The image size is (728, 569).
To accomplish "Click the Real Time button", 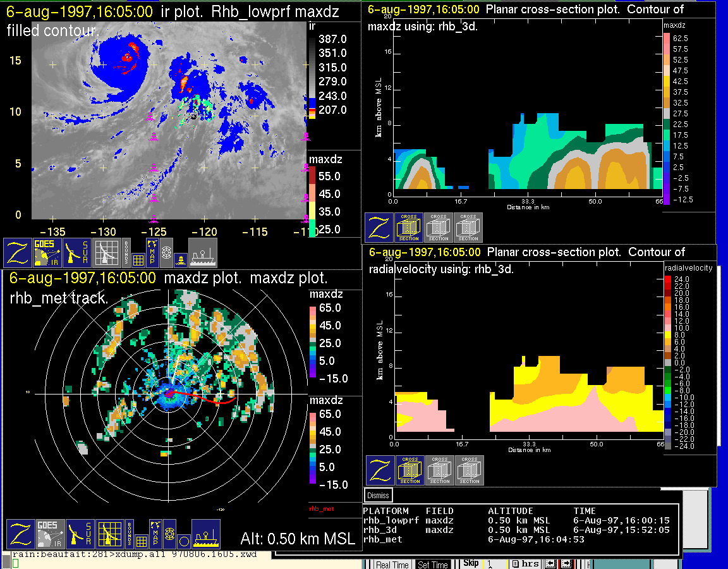I will (392, 565).
